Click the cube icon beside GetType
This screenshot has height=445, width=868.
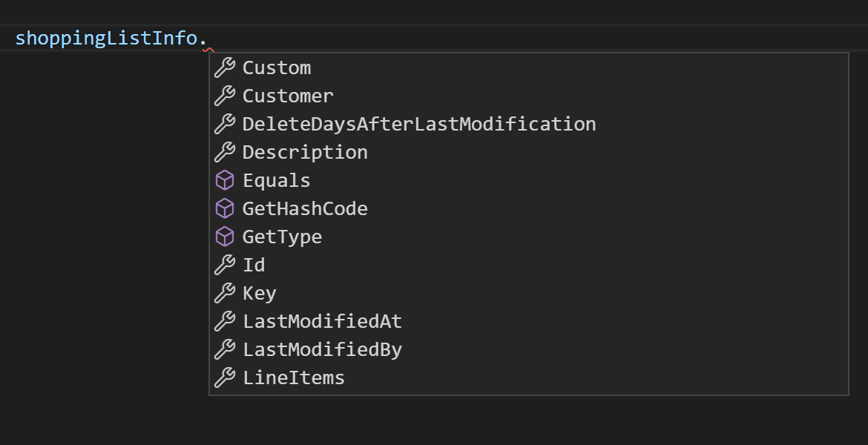click(225, 237)
